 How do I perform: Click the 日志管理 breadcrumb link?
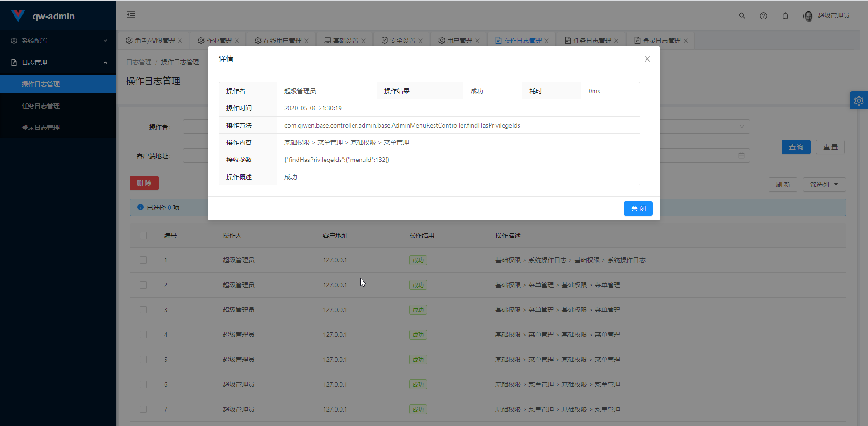pyautogui.click(x=139, y=62)
